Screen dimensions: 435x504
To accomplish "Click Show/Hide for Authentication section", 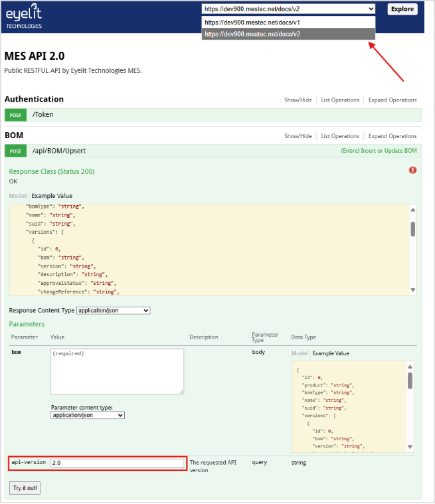I will click(x=298, y=100).
